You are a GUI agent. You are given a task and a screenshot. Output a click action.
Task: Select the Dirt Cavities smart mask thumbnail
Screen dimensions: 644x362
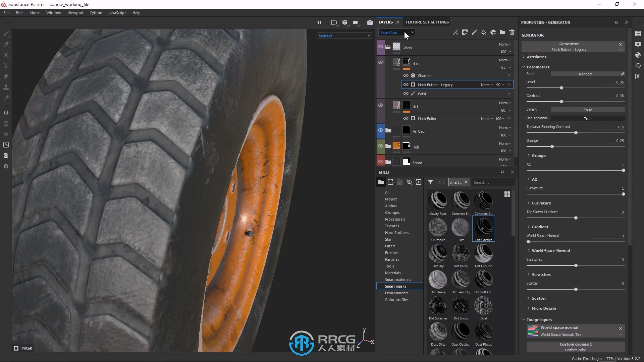[484, 229]
